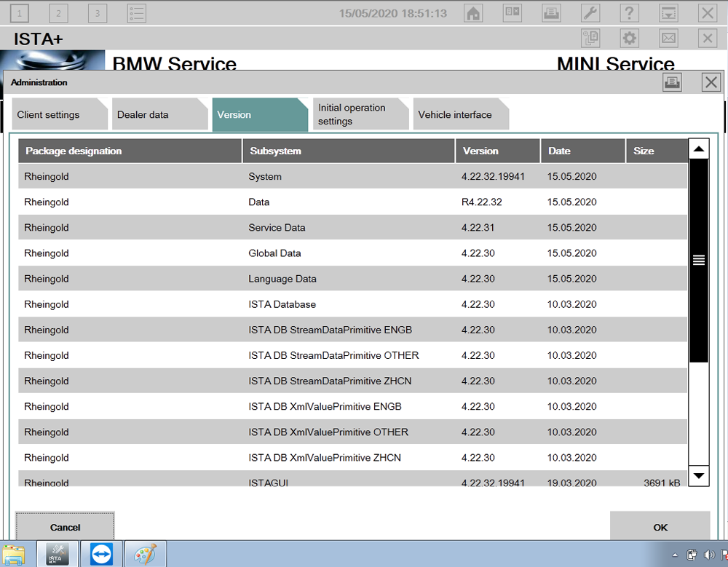
Task: Open TeamViewer from the taskbar
Action: tap(101, 554)
